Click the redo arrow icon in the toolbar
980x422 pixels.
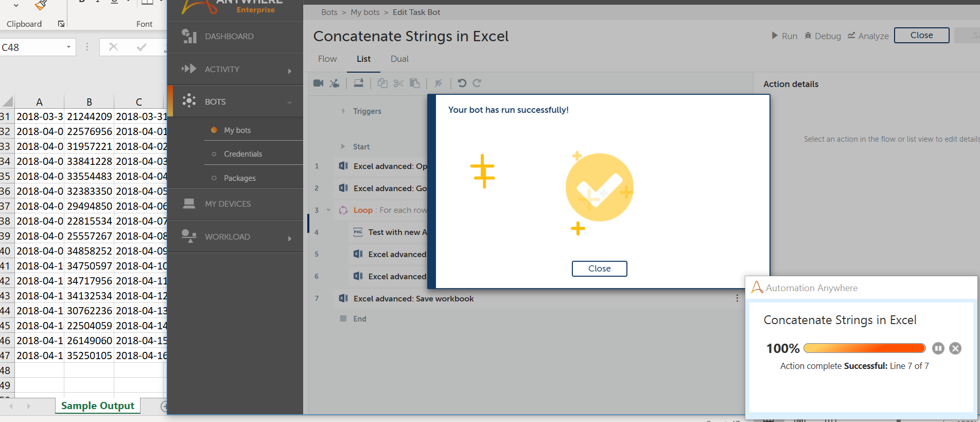point(477,83)
